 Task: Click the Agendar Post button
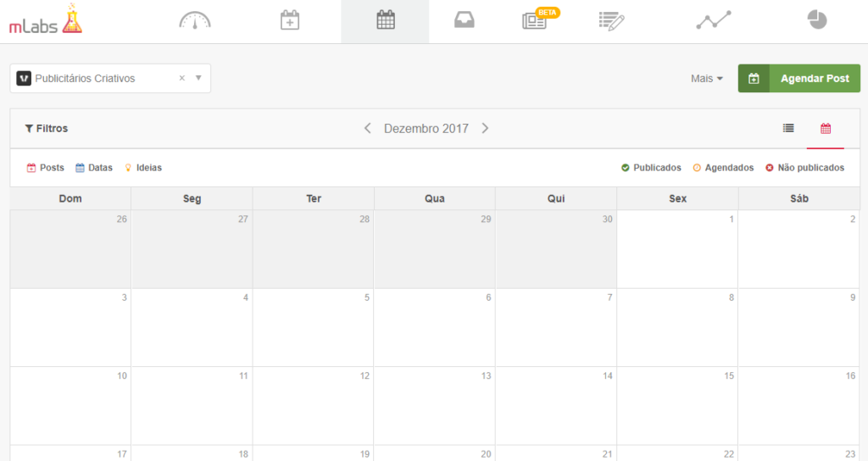798,78
